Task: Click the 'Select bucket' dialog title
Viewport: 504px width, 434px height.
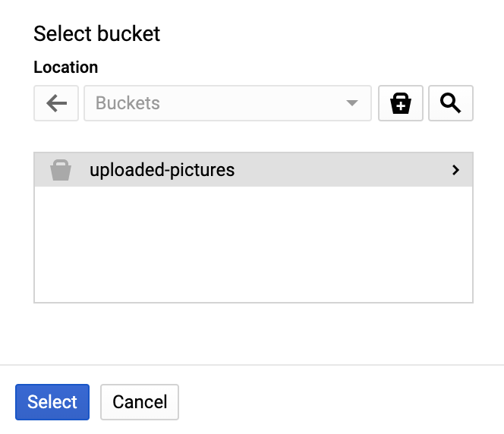Action: click(97, 33)
